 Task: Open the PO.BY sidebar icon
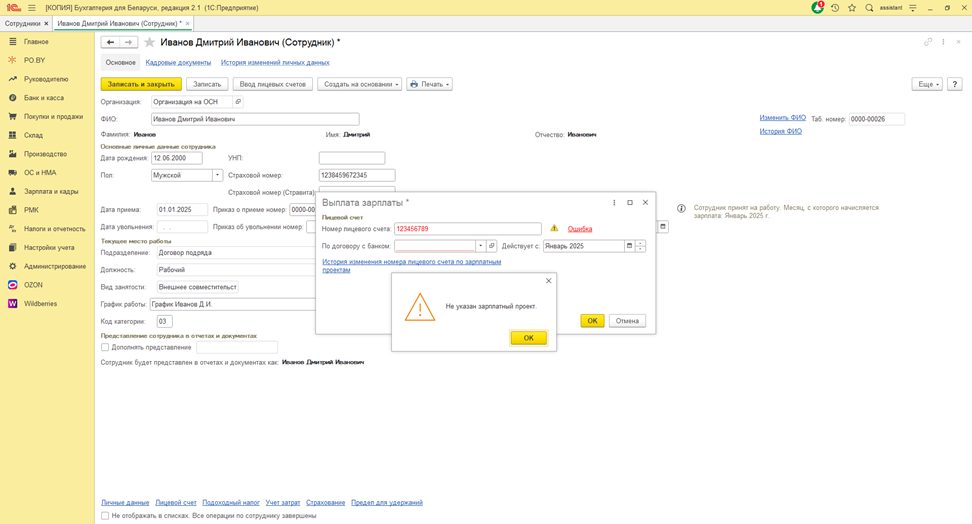point(12,60)
